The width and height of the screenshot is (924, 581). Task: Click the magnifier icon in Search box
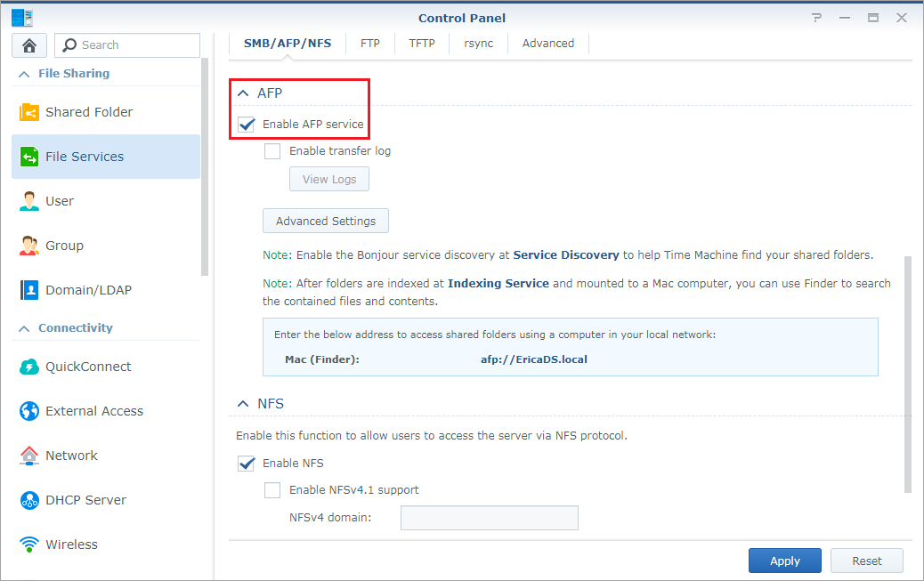click(x=69, y=44)
